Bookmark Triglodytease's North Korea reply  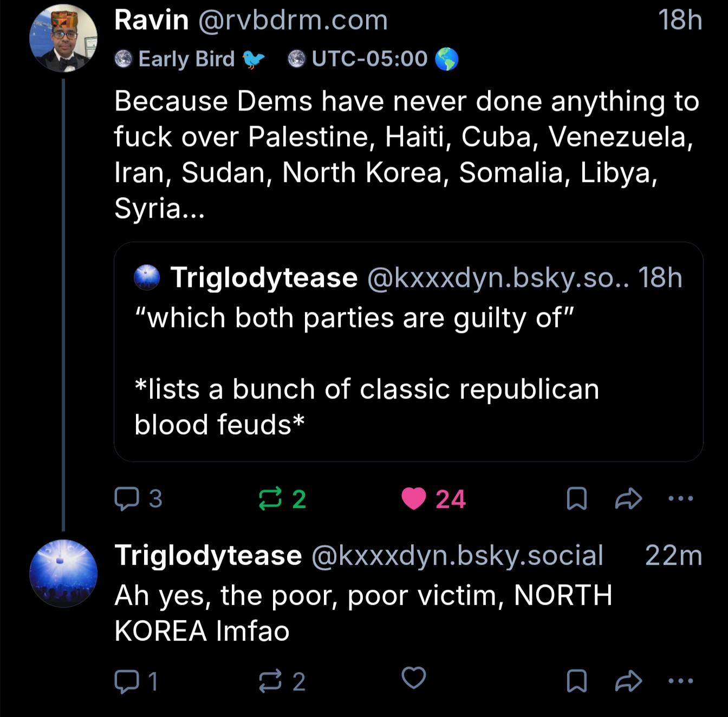click(x=576, y=681)
